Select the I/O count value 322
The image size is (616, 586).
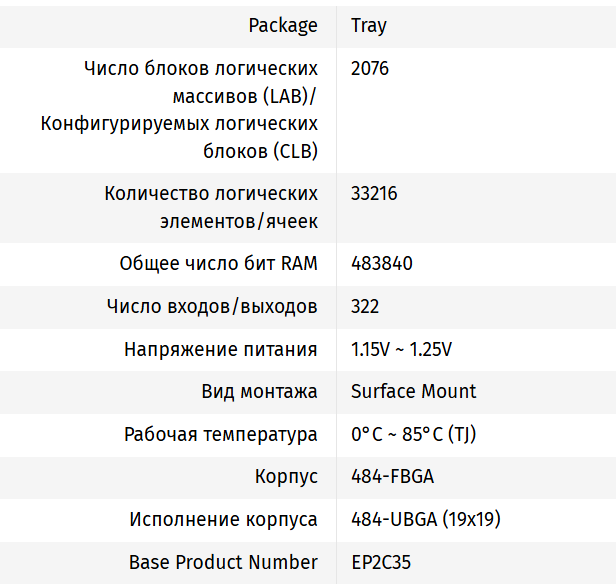(365, 306)
